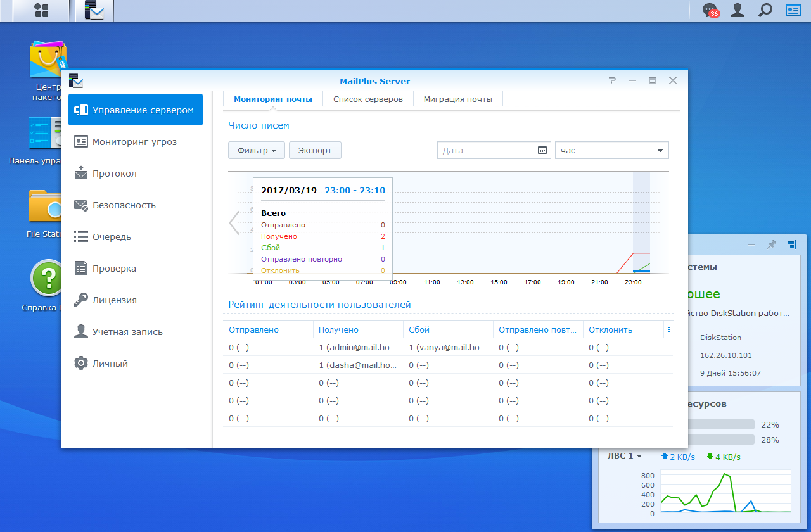This screenshot has width=811, height=532.
Task: Click the uptime "9 Дней 15:56:07"
Action: tap(731, 373)
